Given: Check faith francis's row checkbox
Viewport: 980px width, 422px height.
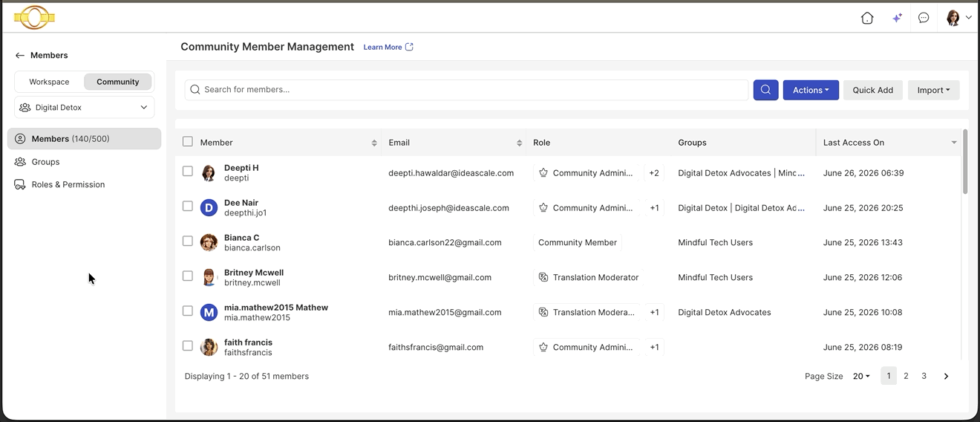Looking at the screenshot, I should pyautogui.click(x=188, y=345).
